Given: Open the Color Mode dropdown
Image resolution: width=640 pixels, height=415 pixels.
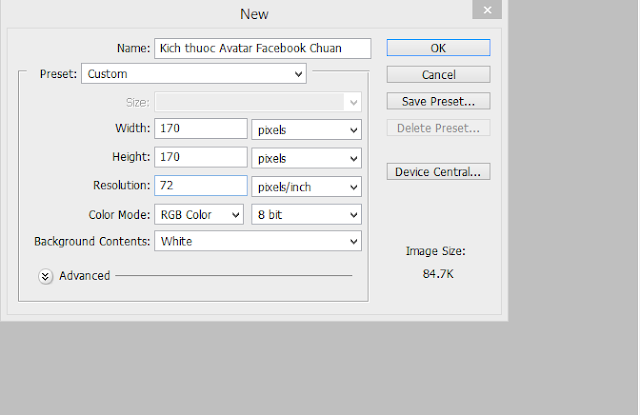Looking at the screenshot, I should click(199, 215).
